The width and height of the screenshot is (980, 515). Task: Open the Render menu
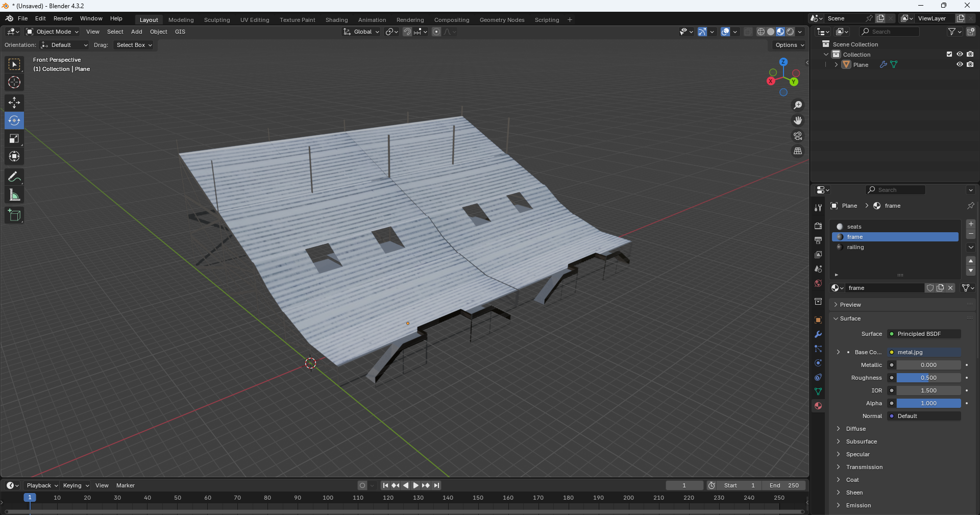click(63, 18)
